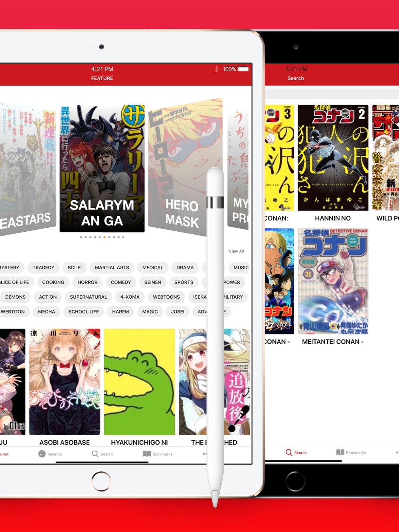Image resolution: width=399 pixels, height=532 pixels.
Task: Open the Meitantei Conan volume 31 cover
Action: click(x=333, y=281)
